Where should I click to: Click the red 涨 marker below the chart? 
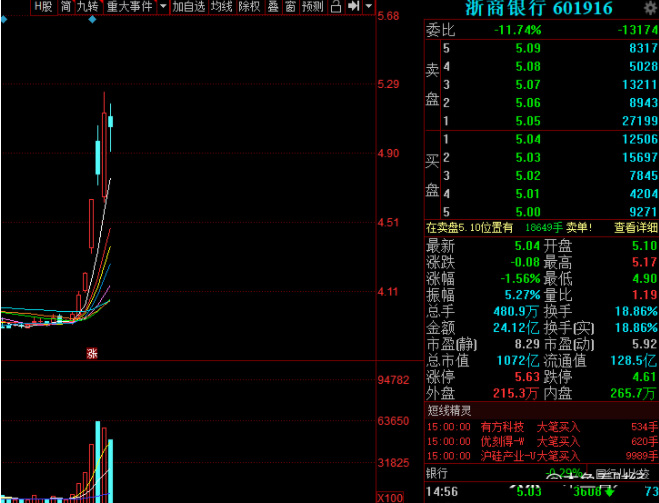click(92, 352)
